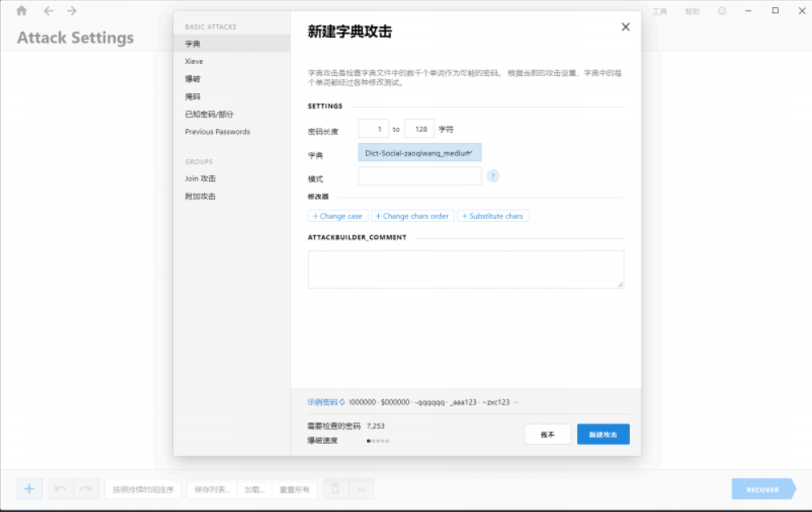Maximize the application window
812x512 pixels.
tap(776, 11)
